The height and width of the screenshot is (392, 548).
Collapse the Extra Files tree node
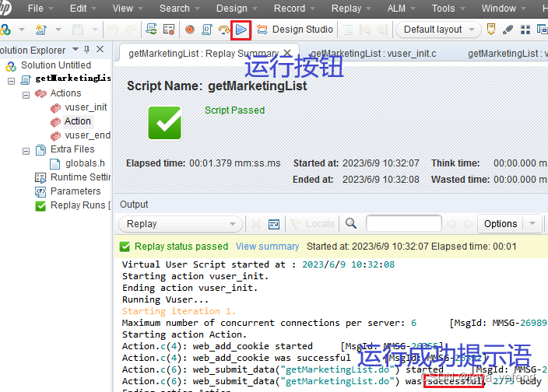pos(26,151)
